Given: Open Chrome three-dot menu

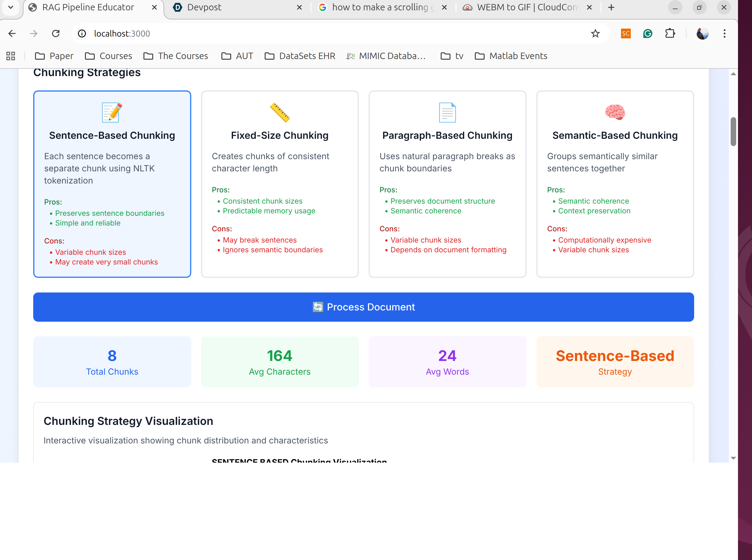Looking at the screenshot, I should point(724,33).
